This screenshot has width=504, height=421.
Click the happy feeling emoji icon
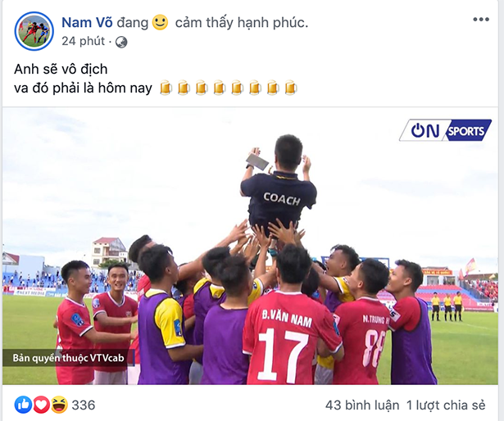click(x=160, y=22)
